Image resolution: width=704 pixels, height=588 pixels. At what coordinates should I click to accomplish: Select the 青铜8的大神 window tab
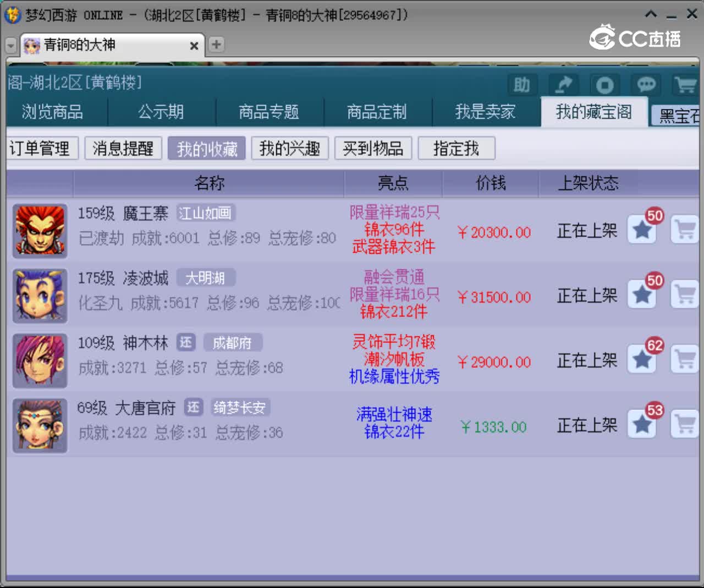pyautogui.click(x=112, y=45)
